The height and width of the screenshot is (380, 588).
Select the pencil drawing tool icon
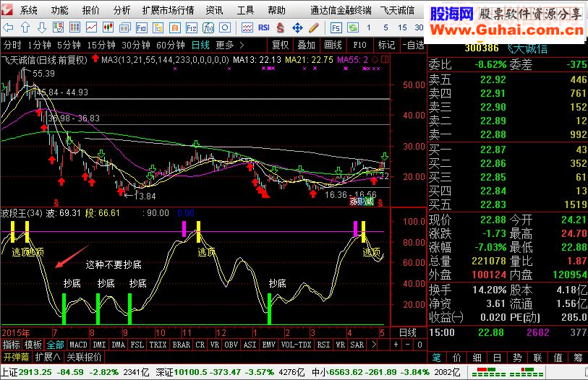click(314, 27)
